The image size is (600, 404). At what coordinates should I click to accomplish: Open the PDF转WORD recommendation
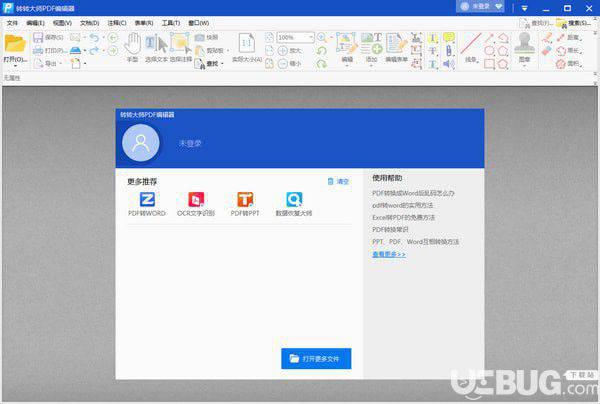point(147,204)
